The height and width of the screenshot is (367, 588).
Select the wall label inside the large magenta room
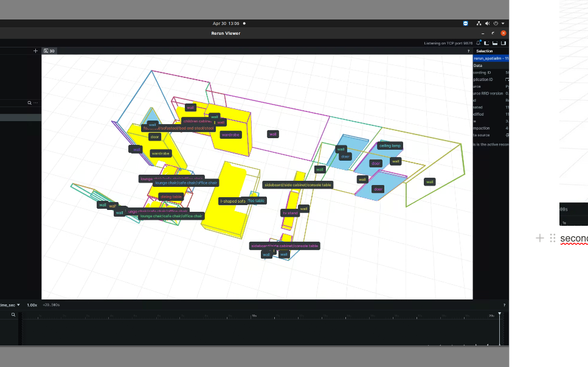pyautogui.click(x=273, y=134)
